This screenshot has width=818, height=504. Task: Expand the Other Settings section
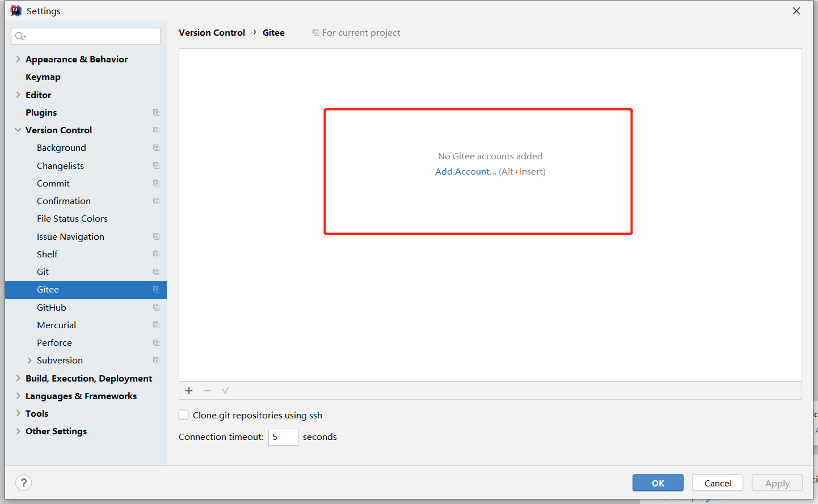pos(18,431)
